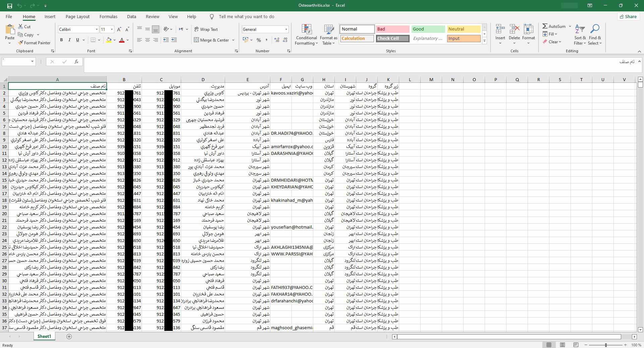Click the Find & Select magnifier icon
Image resolution: width=644 pixels, height=348 pixels.
click(595, 30)
